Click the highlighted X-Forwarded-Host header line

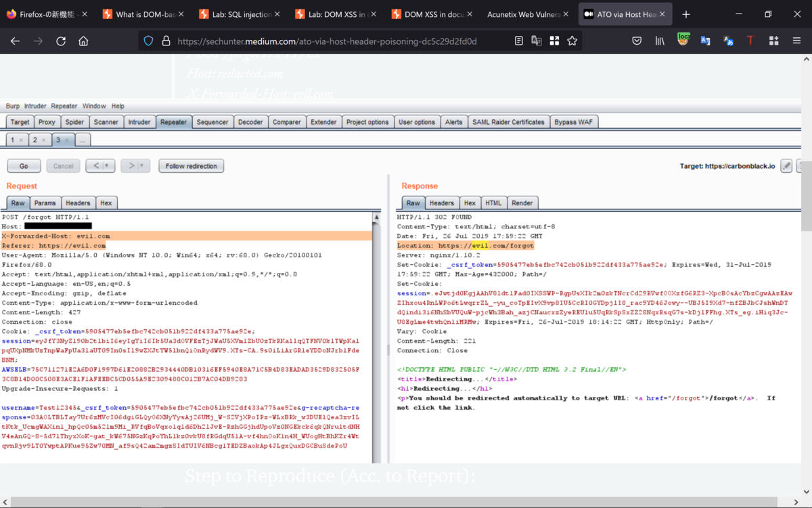tap(187, 236)
